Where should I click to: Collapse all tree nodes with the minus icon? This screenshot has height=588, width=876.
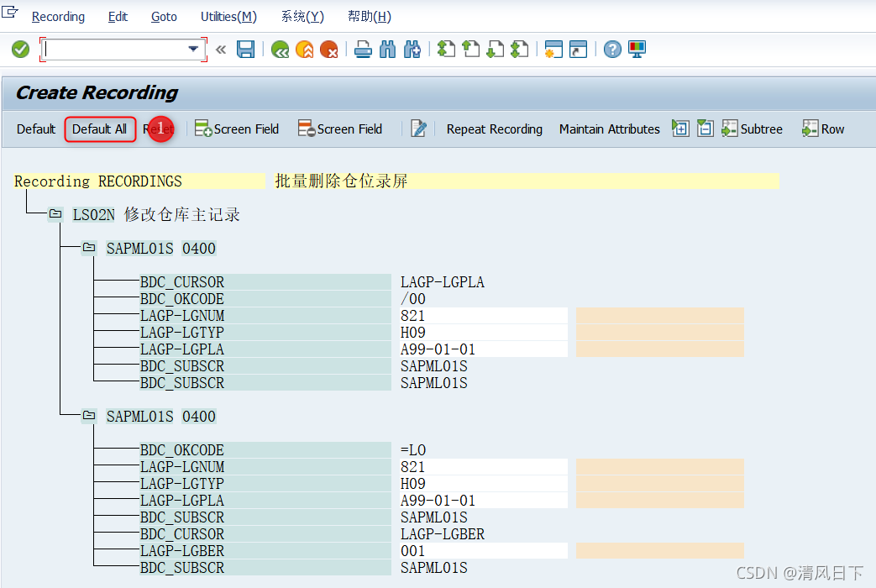pos(706,128)
